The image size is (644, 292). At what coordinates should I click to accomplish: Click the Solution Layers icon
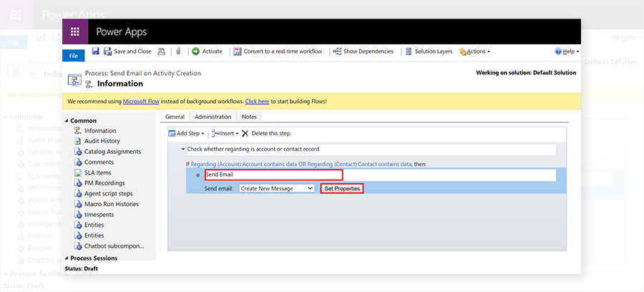tap(409, 52)
